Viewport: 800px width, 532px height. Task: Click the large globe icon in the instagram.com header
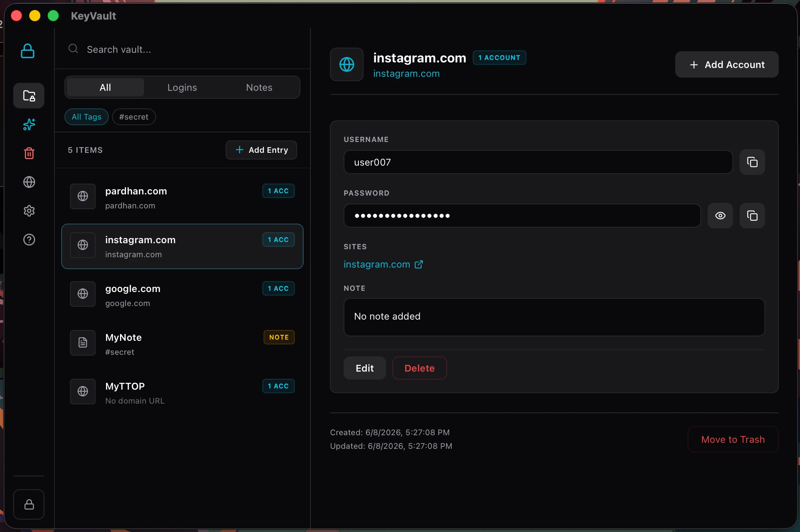pos(346,64)
